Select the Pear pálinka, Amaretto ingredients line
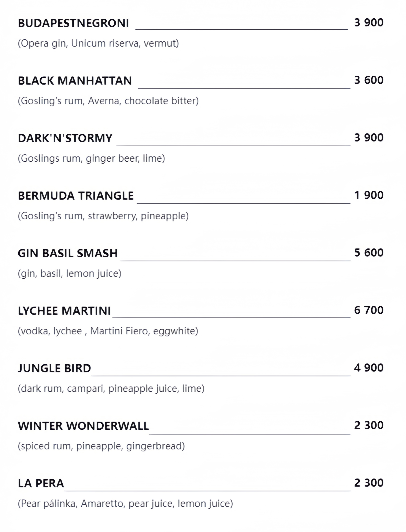Image resolution: width=406 pixels, height=532 pixels. 125,504
